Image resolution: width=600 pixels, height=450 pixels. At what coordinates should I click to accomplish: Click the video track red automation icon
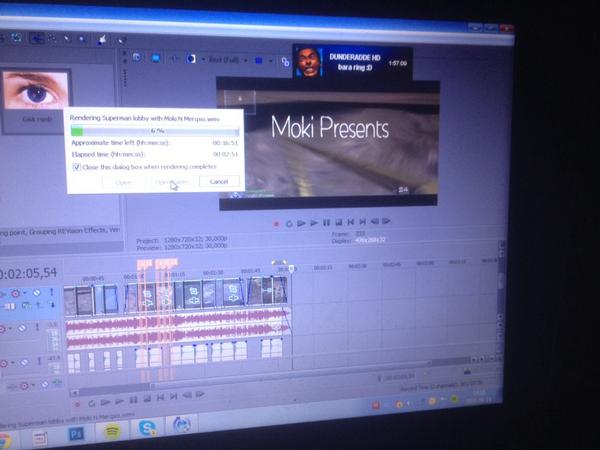pos(15,293)
